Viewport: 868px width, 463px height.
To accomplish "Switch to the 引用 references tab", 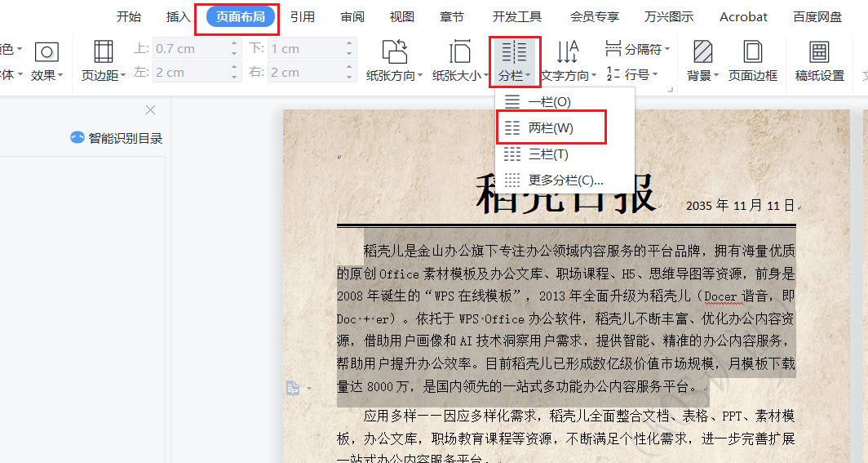I will click(x=302, y=16).
